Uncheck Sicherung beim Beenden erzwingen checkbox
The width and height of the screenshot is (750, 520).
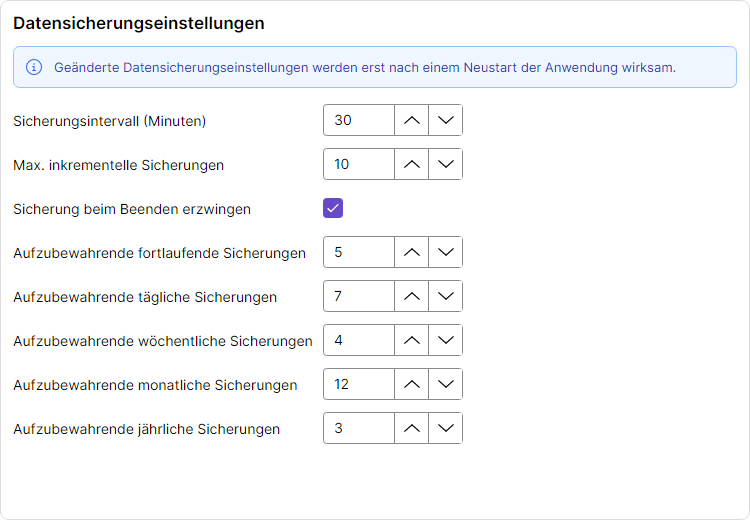click(333, 208)
